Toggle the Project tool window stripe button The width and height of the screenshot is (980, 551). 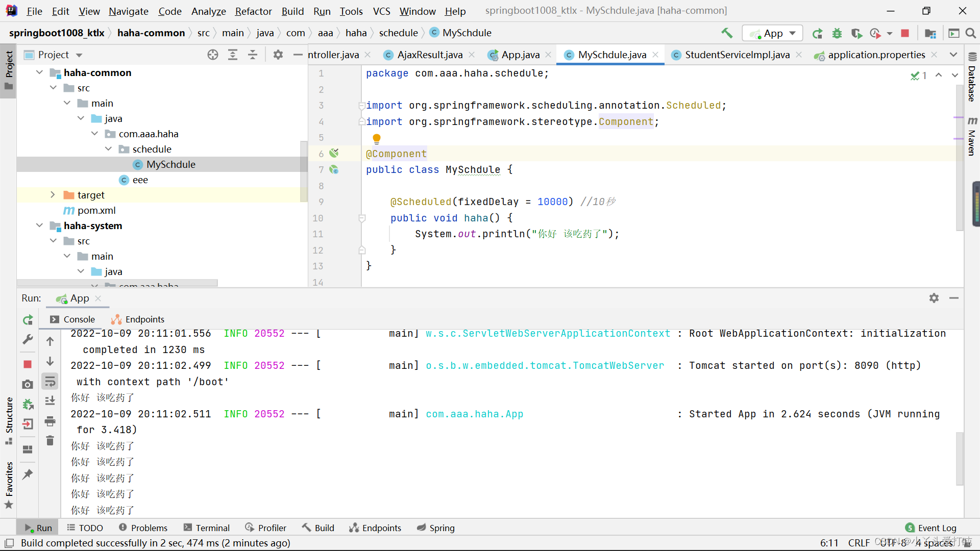[9, 70]
